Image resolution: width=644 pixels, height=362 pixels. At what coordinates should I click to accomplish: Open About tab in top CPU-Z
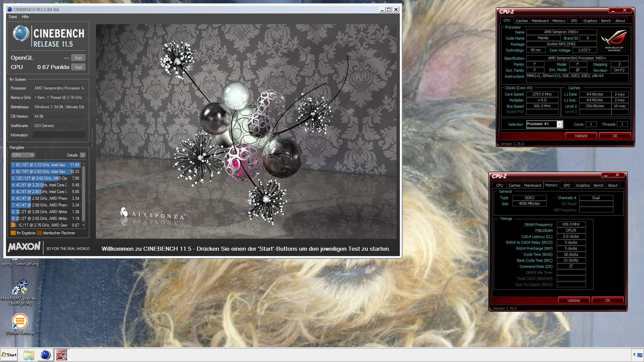(x=620, y=21)
